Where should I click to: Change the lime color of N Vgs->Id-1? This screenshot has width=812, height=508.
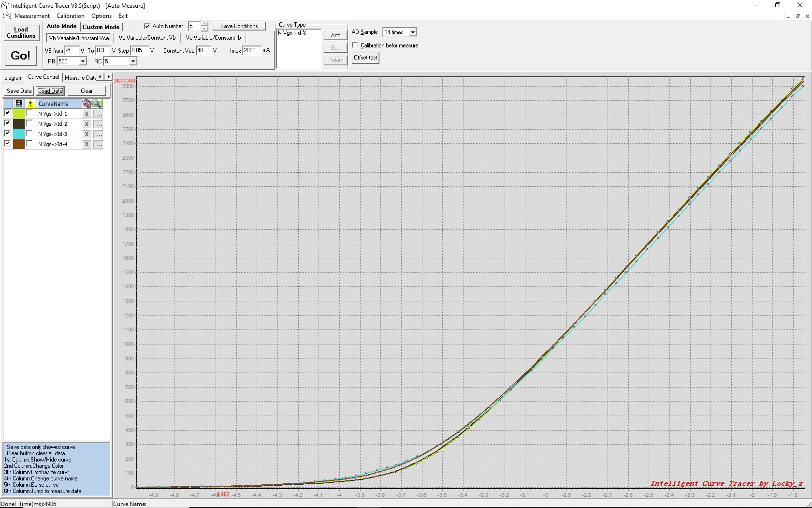tap(19, 114)
